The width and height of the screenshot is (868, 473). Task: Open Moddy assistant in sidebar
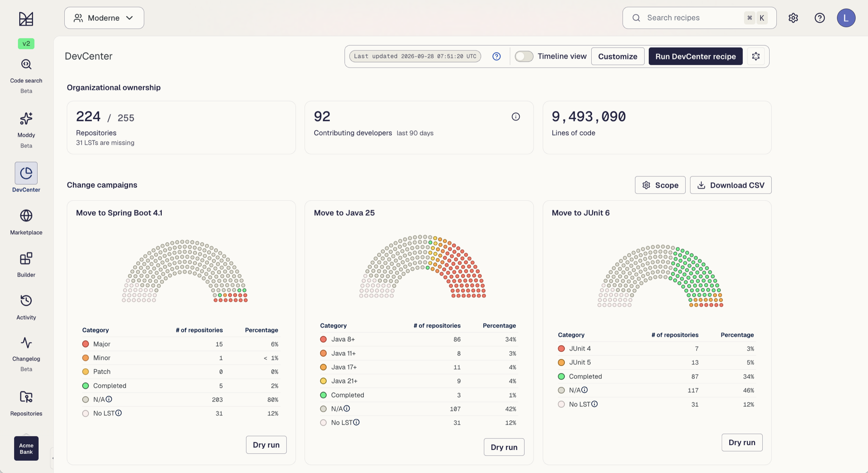pyautogui.click(x=26, y=130)
